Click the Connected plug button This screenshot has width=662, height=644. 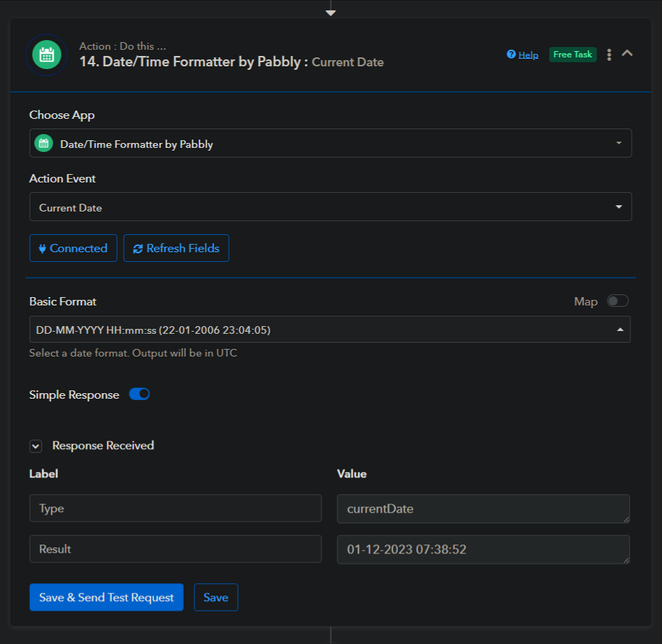(73, 249)
